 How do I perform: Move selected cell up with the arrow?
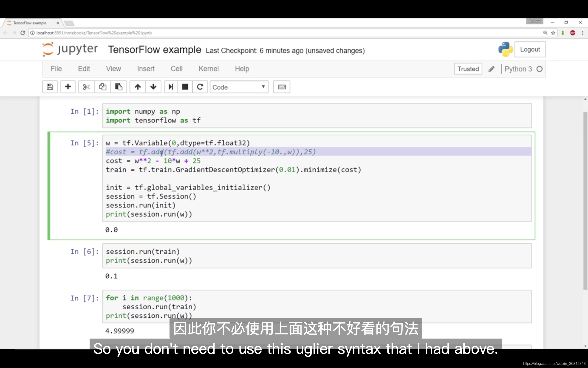[x=138, y=87]
